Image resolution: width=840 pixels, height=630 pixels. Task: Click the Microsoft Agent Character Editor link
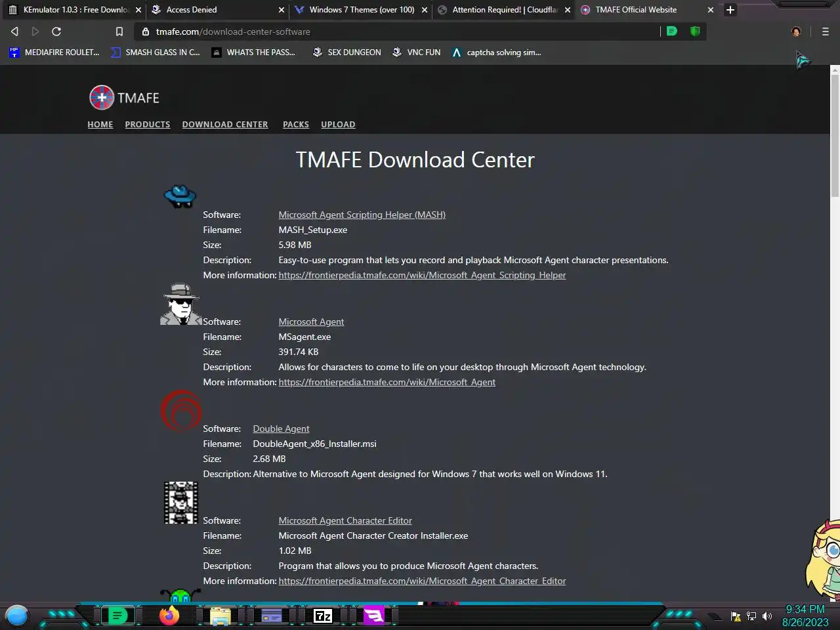(x=345, y=520)
